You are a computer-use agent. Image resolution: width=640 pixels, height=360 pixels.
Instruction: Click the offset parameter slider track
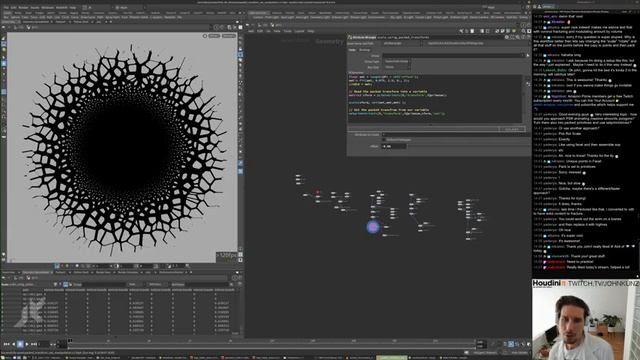pyautogui.click(x=469, y=147)
